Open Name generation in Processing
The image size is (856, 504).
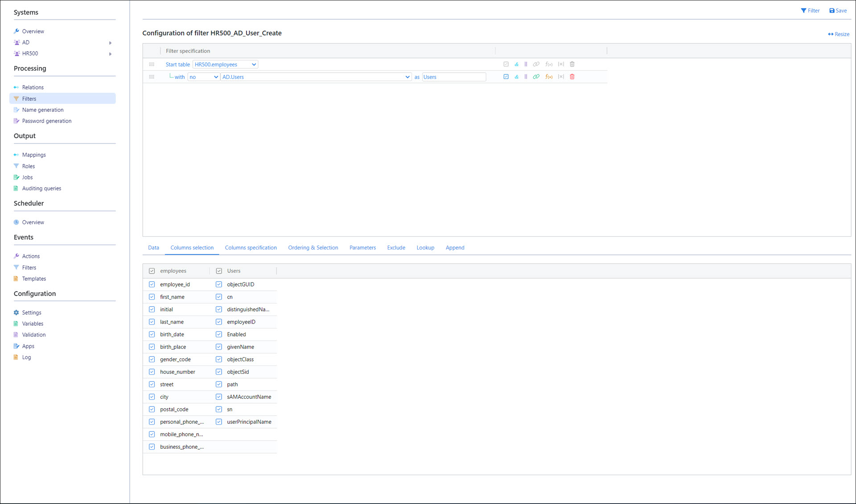point(43,110)
